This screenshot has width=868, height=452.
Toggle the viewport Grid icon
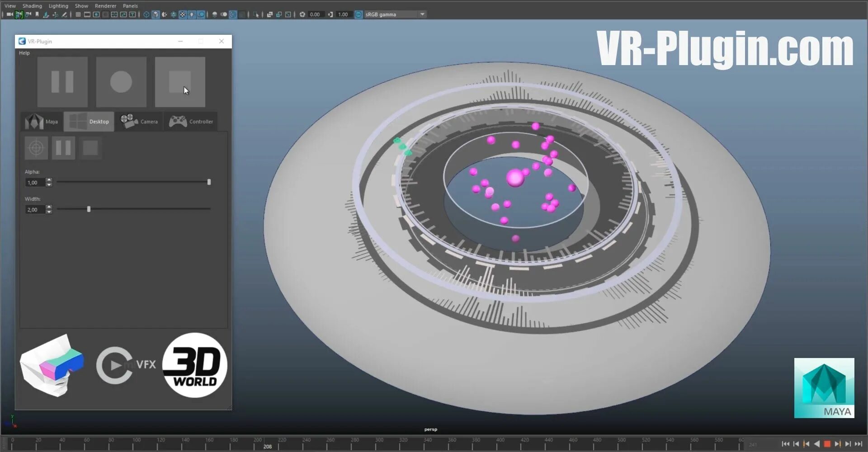78,14
